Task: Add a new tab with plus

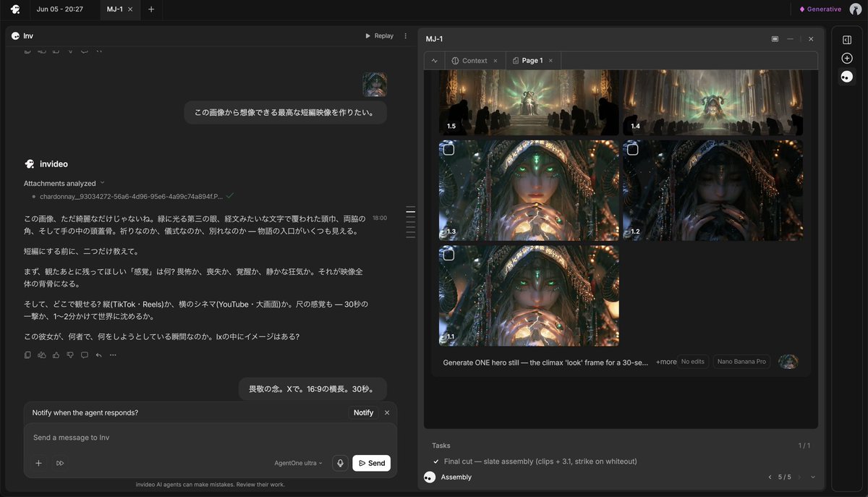Action: tap(151, 9)
